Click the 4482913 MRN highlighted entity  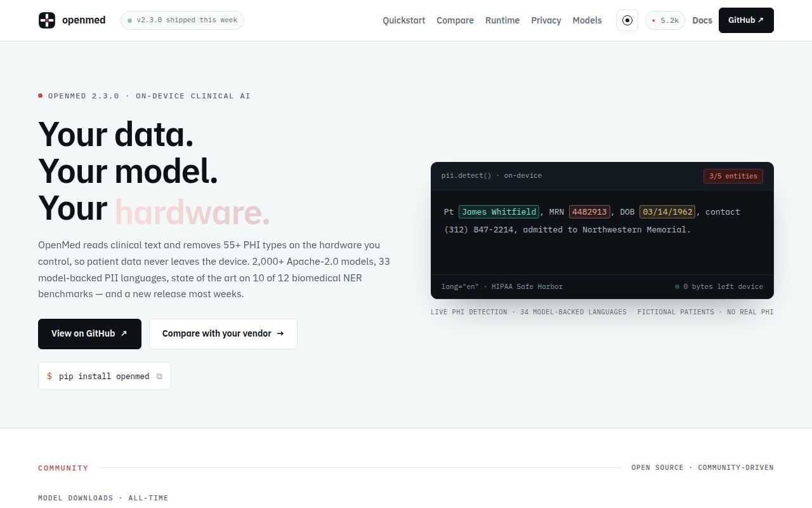(590, 211)
